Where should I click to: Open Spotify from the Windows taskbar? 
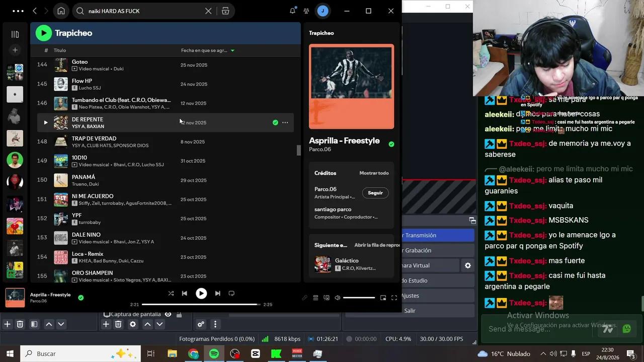[x=214, y=354]
